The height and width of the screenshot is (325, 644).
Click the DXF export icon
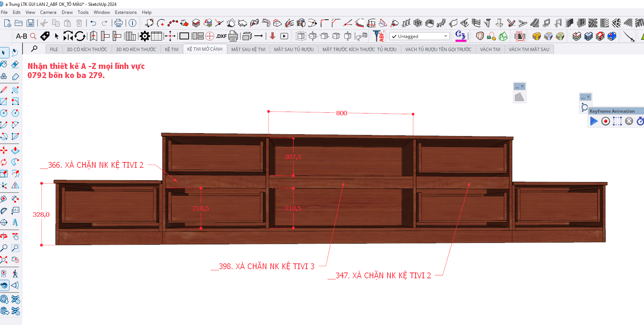pyautogui.click(x=221, y=36)
